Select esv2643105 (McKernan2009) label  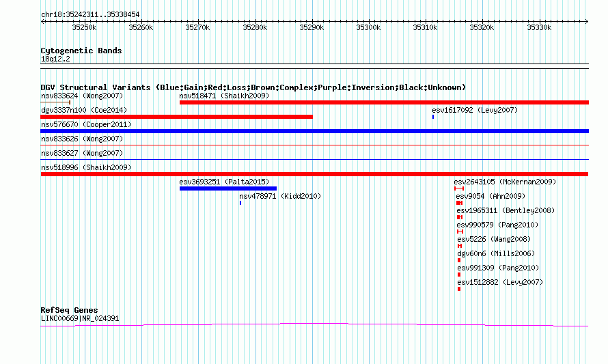coord(505,182)
